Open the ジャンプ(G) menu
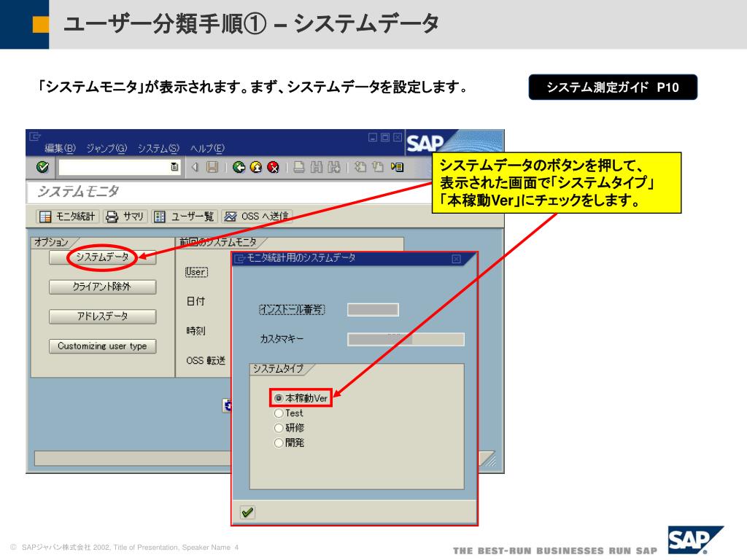Image resolution: width=747 pixels, height=560 pixels. tap(107, 149)
